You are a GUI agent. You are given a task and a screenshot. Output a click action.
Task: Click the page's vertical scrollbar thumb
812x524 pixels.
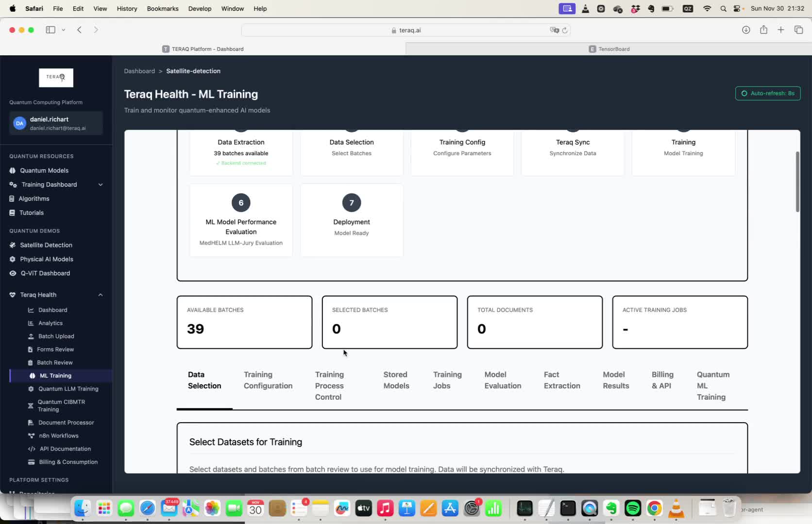coord(797,181)
